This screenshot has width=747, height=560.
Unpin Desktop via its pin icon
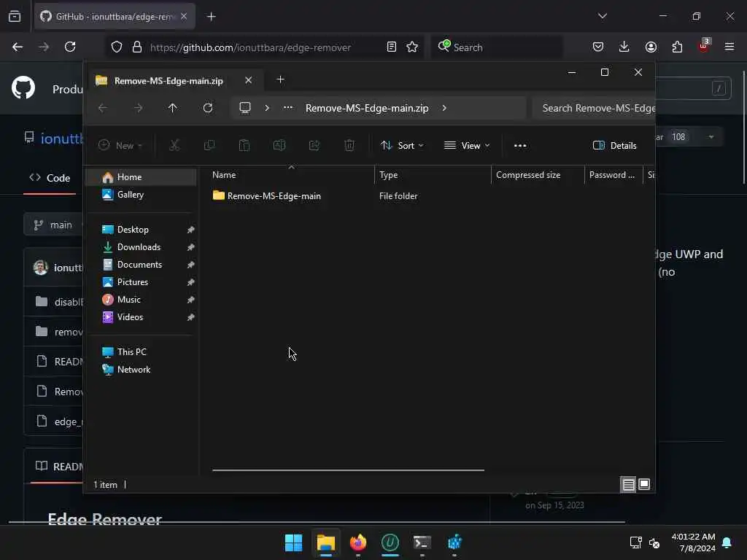pyautogui.click(x=190, y=230)
